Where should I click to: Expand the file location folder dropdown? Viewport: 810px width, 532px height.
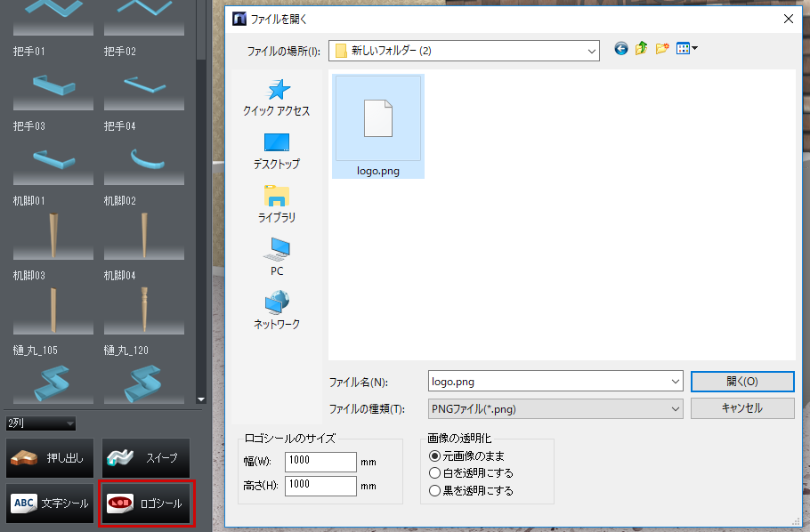[592, 52]
